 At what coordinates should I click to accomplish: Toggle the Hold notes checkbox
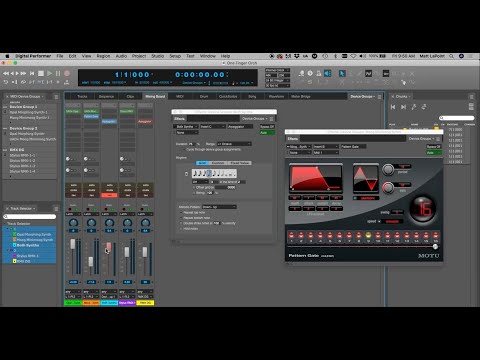pos(182,229)
